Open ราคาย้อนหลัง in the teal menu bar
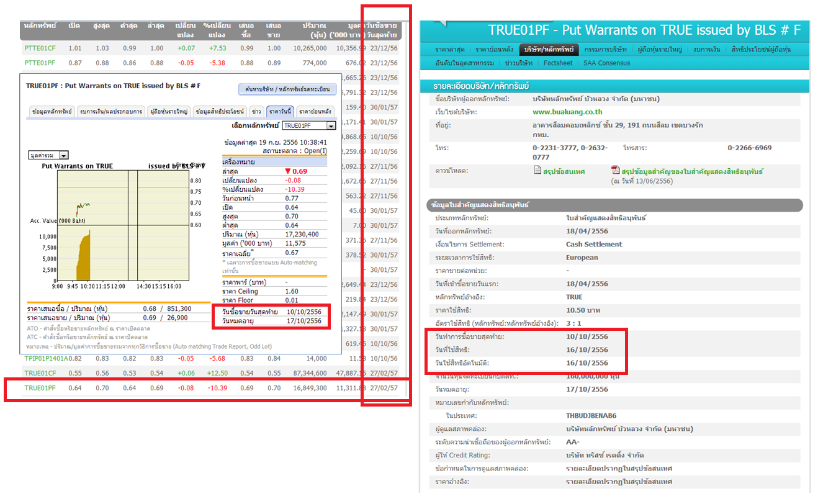Viewport: 818px width, 504px height. [494, 49]
